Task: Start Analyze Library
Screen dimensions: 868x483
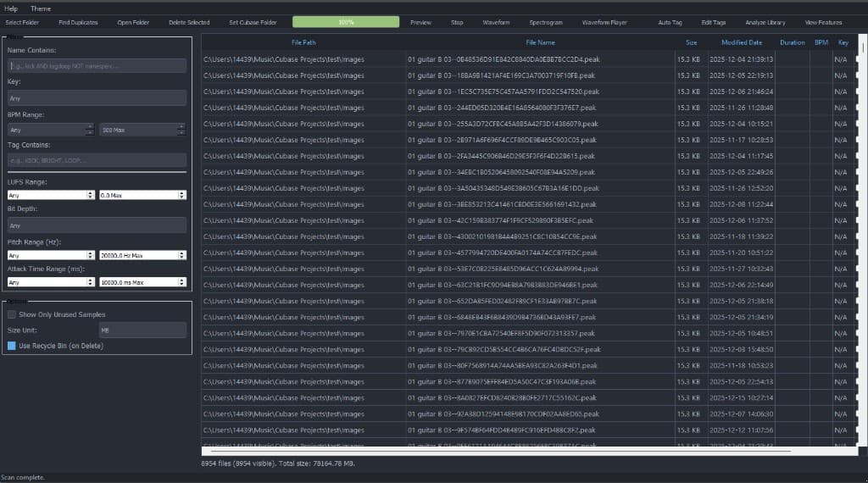Action: 765,22
